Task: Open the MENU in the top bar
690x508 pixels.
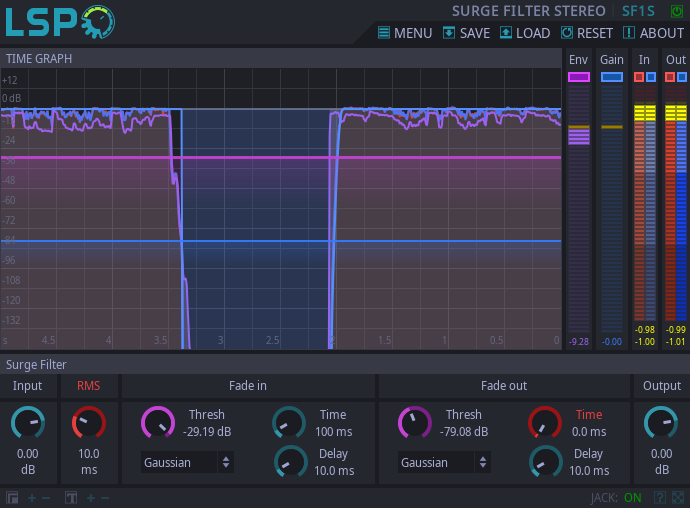Action: (405, 33)
